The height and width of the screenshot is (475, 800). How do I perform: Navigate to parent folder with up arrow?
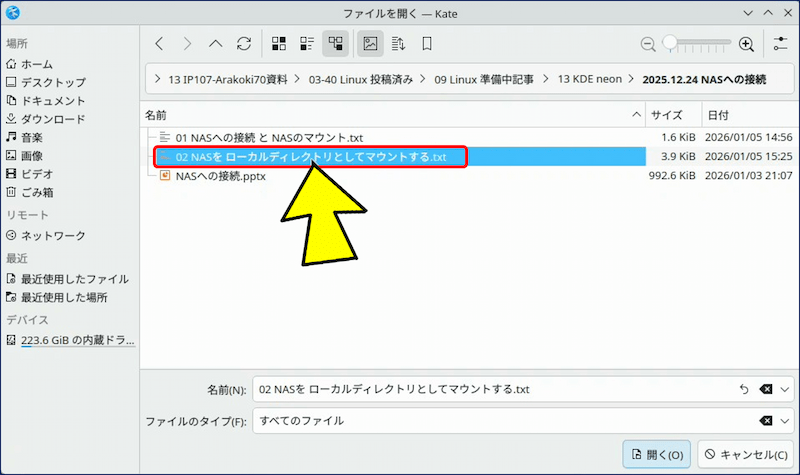pyautogui.click(x=215, y=44)
